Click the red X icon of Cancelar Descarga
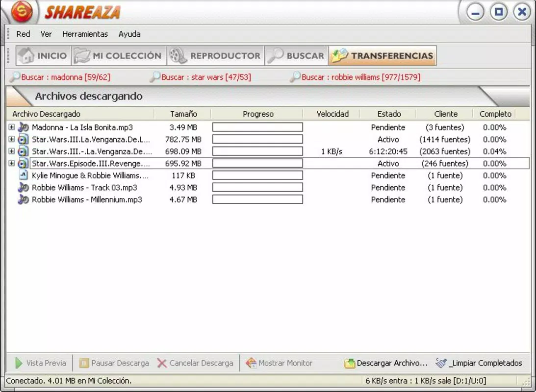 click(162, 363)
